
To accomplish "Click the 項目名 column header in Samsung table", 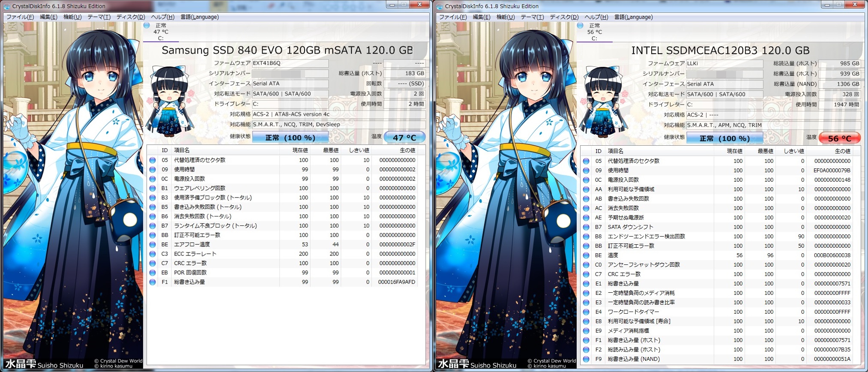I will (x=225, y=150).
